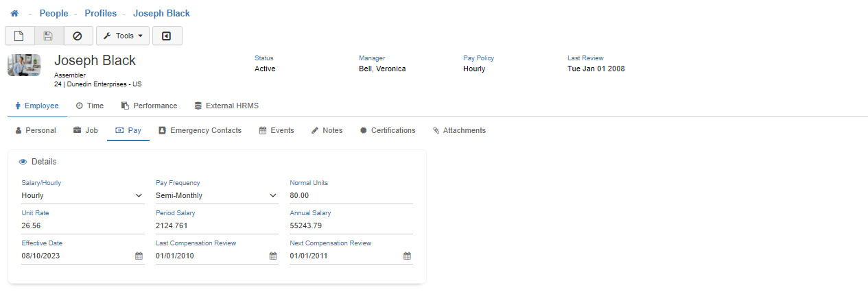Click the Unit Rate input field
Image resolution: width=868 pixels, height=294 pixels.
[82, 225]
